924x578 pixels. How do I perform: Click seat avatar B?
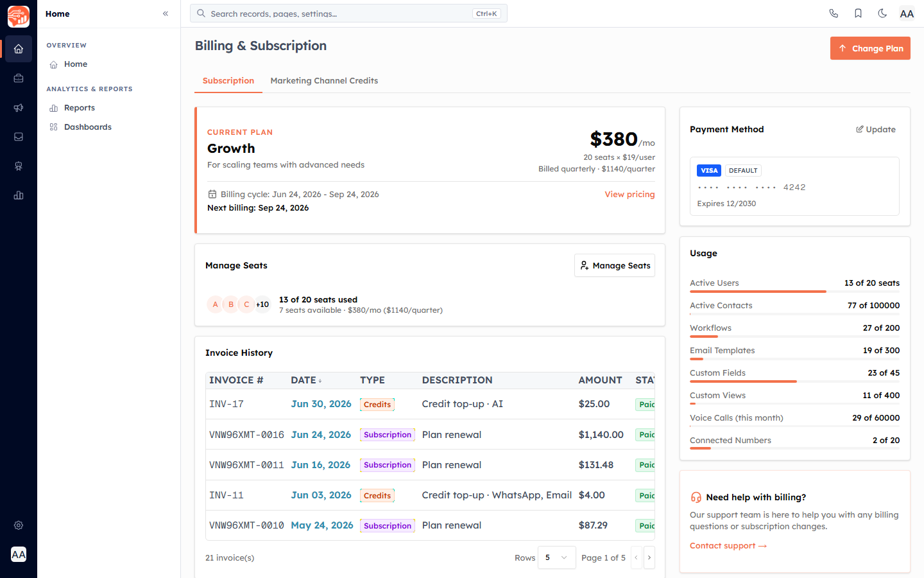231,304
